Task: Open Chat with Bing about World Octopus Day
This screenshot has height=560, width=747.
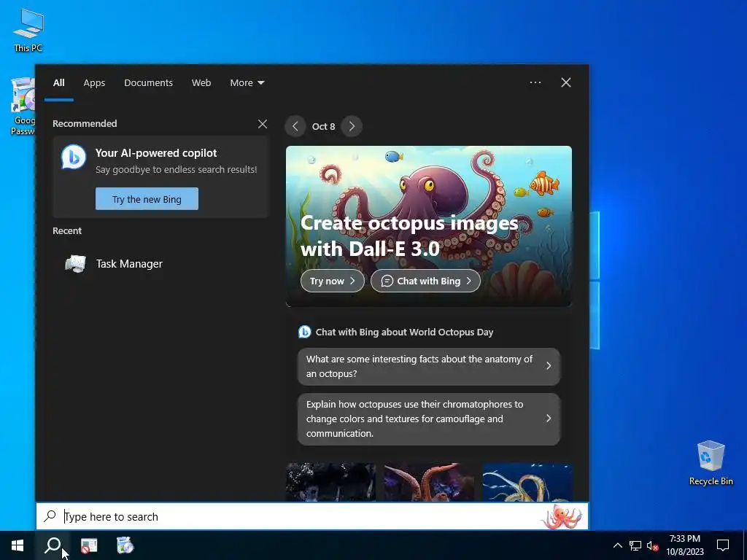Action: click(404, 332)
